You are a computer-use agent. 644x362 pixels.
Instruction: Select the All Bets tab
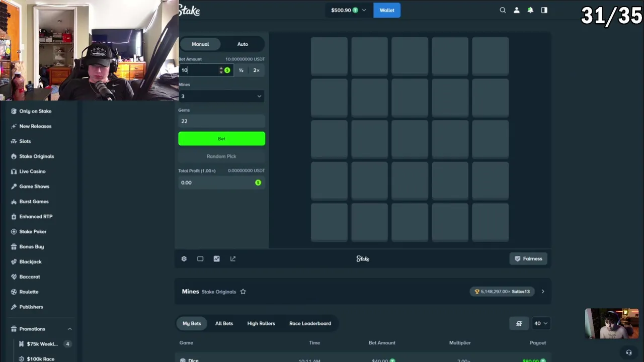coord(224,323)
